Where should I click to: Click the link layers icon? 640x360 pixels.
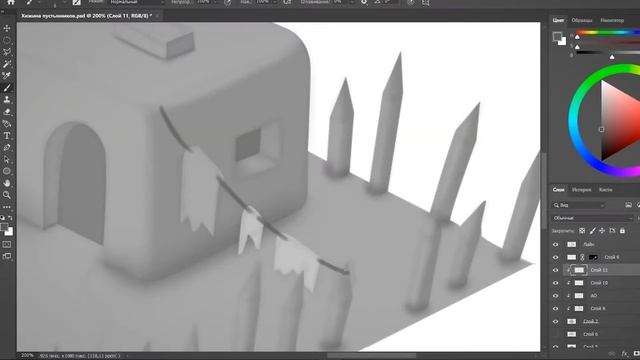pyautogui.click(x=611, y=353)
